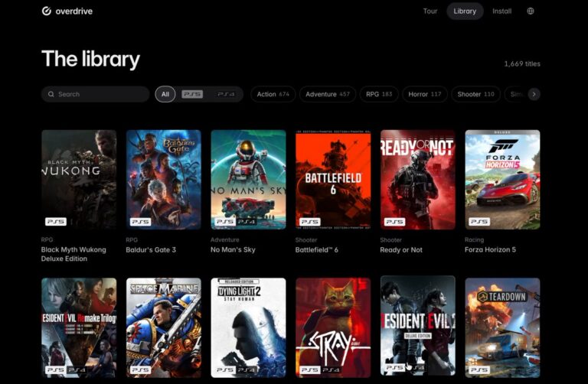Open Battlefield 6 title link

tap(316, 250)
